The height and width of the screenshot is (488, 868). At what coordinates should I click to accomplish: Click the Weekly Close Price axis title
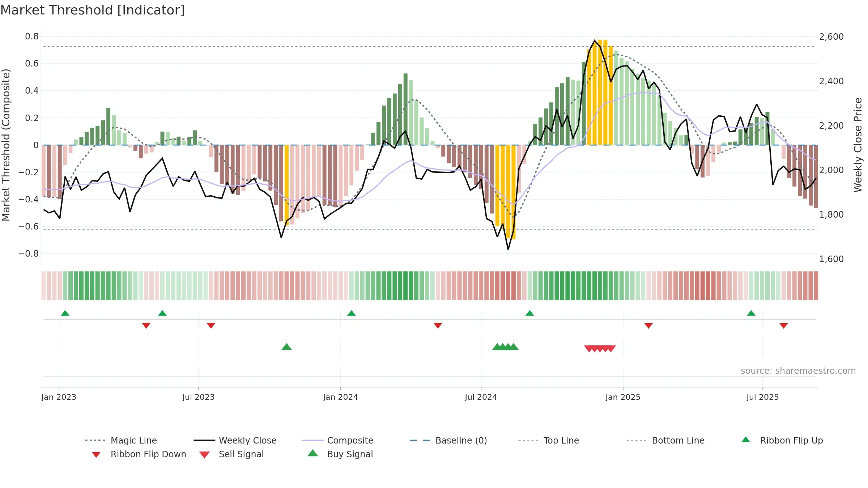point(858,145)
